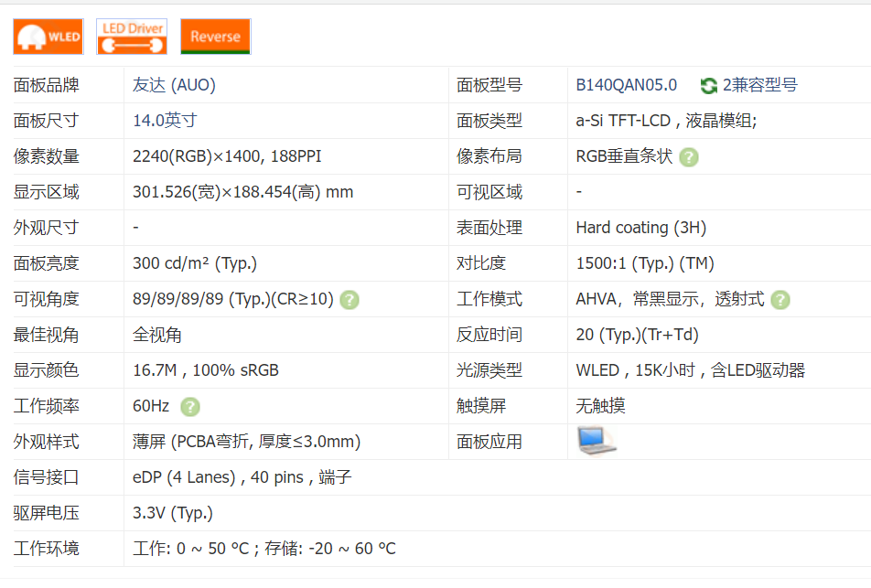
Task: Click the LED Driver badge icon
Action: [x=132, y=37]
